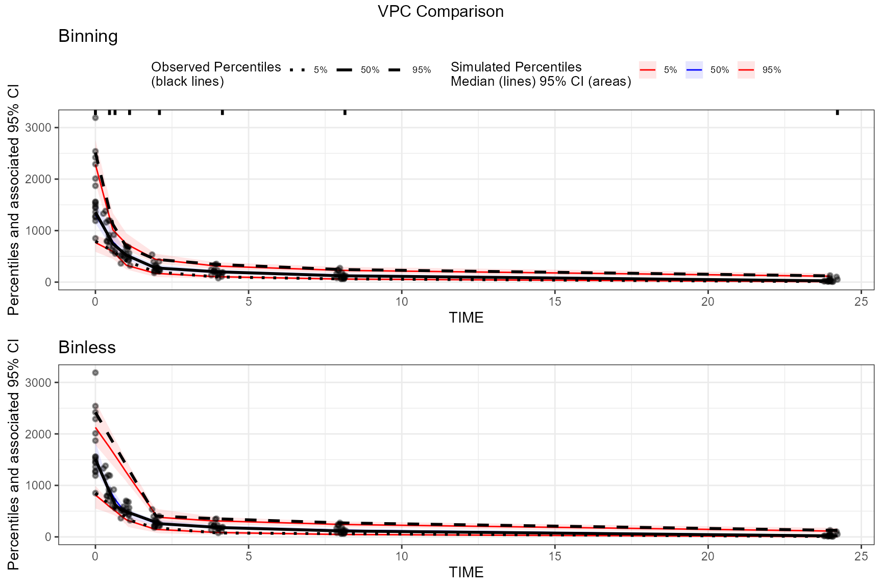The width and height of the screenshot is (882, 588).
Task: Click the rug tick mark near hour 8 on top plot
Action: coord(345,112)
